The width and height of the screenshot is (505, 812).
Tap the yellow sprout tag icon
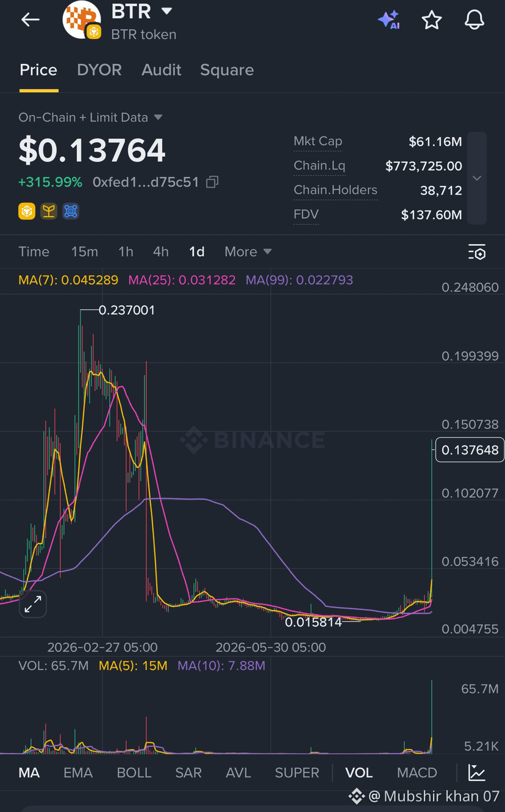click(x=49, y=211)
